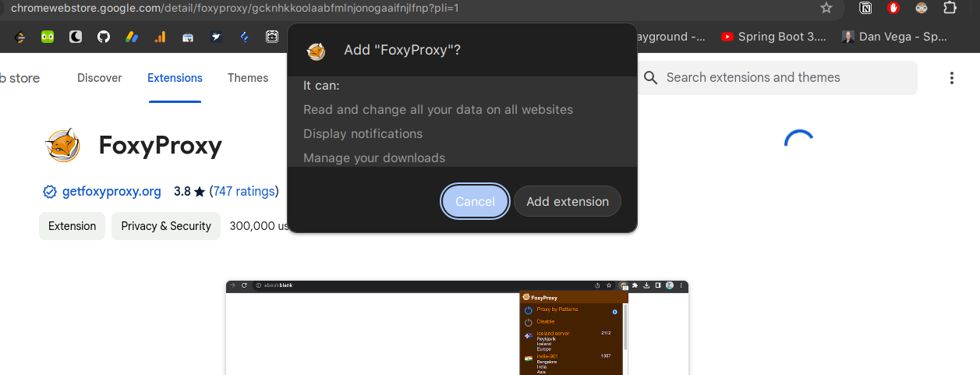Image resolution: width=980 pixels, height=375 pixels.
Task: Open the Chrome Web Store bookmark icon
Action: pyautogui.click(x=188, y=37)
